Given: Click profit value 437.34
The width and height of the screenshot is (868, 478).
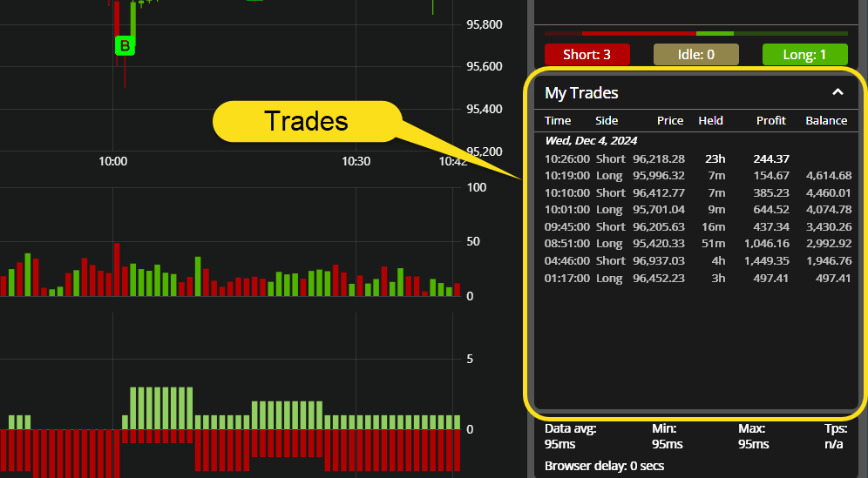Looking at the screenshot, I should point(771,227).
